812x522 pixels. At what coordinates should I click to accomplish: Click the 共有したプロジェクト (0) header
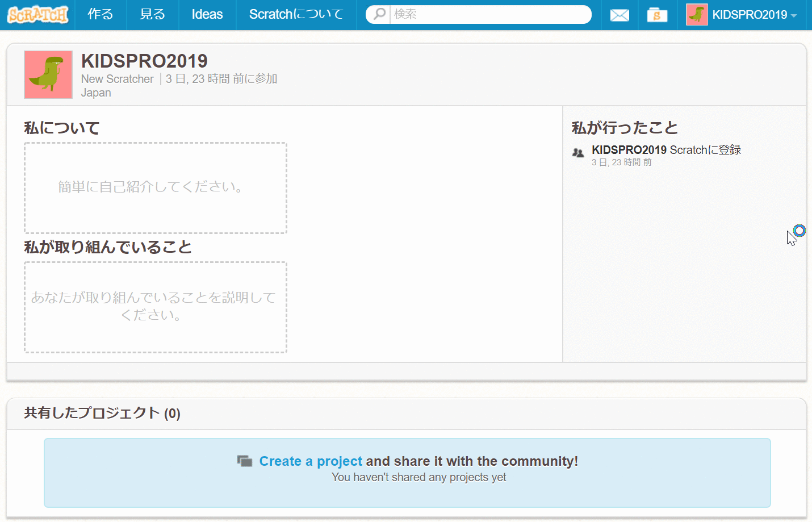click(102, 413)
